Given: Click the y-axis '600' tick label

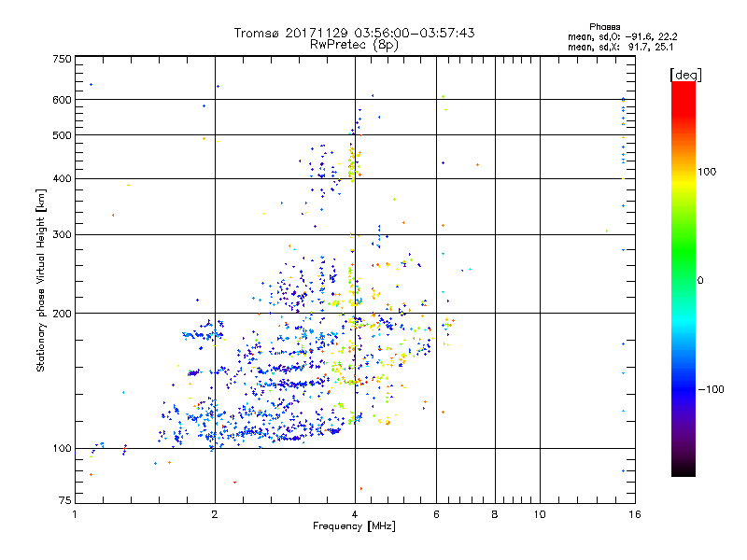Looking at the screenshot, I should [x=63, y=100].
